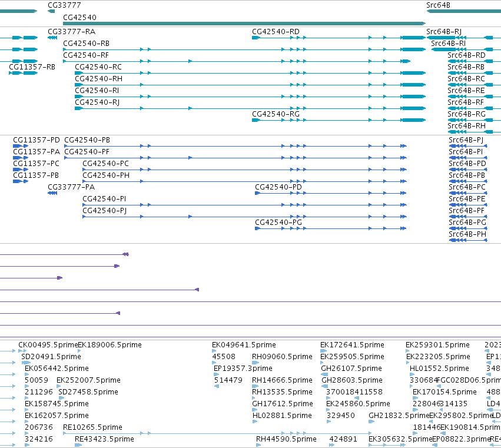Select the CG11357-RB transcript label
Screen dimensions: 501x448
pos(32,67)
